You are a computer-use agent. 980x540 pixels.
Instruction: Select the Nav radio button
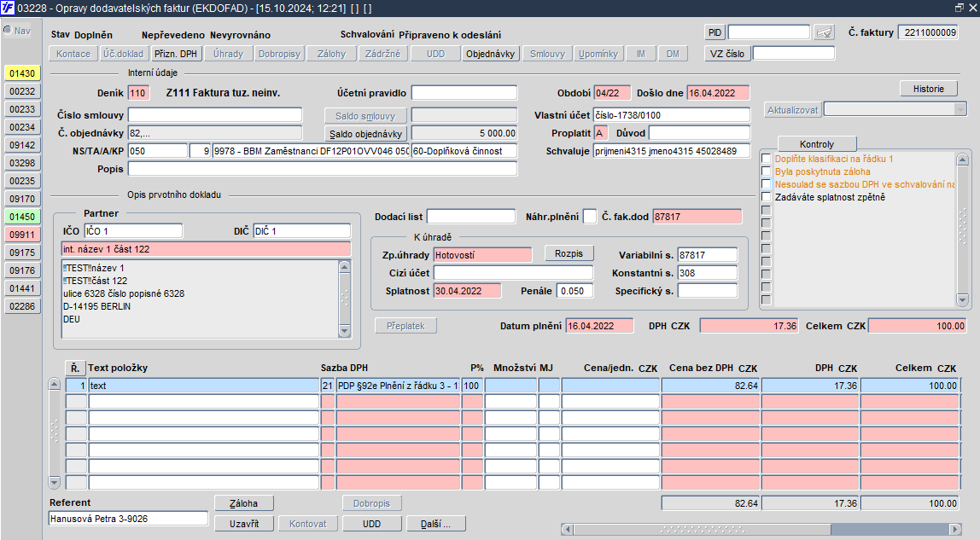(x=8, y=31)
